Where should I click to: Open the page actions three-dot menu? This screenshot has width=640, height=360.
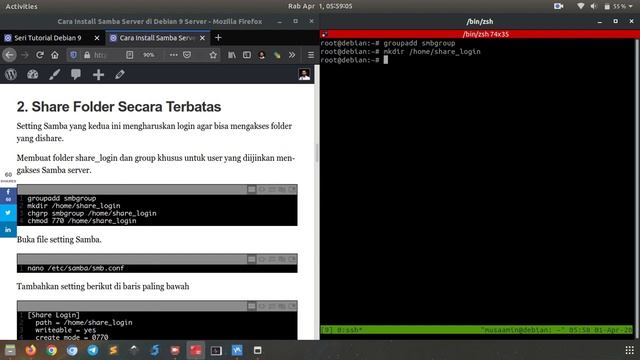click(x=173, y=55)
